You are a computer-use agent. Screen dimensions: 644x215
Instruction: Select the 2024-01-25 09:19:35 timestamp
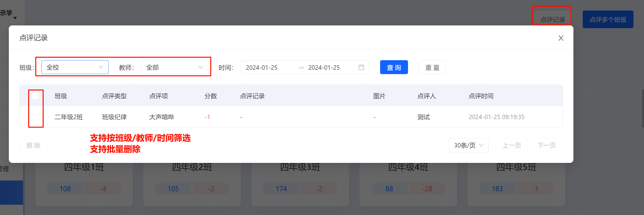click(496, 117)
